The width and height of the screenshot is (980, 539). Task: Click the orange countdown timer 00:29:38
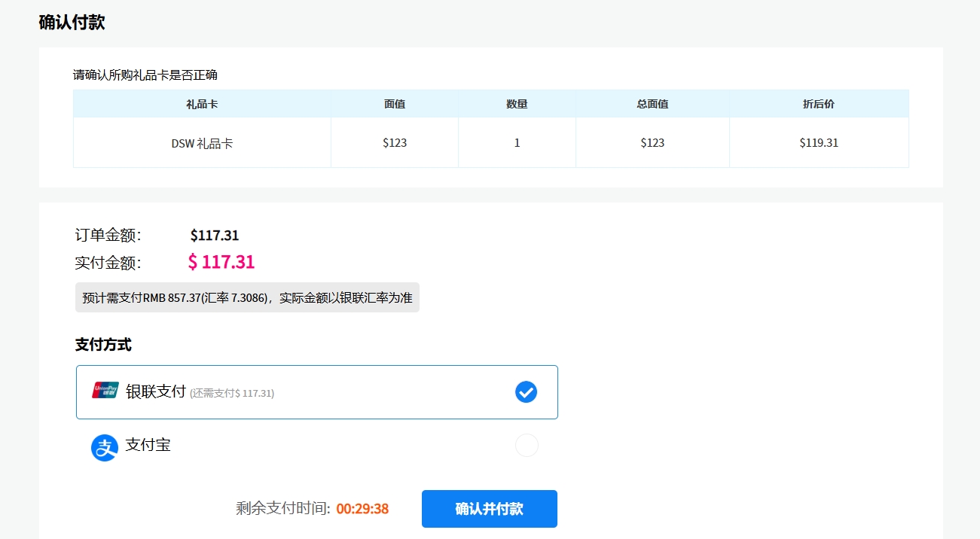point(362,509)
